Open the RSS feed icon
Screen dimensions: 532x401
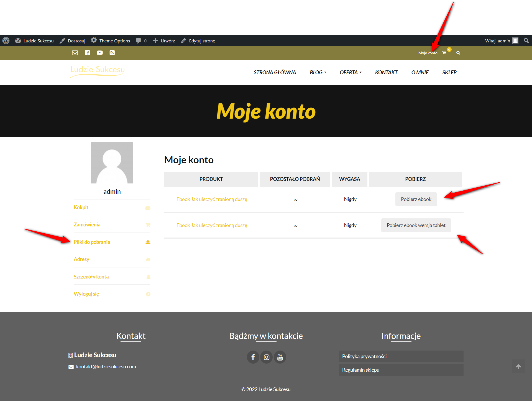(x=112, y=53)
